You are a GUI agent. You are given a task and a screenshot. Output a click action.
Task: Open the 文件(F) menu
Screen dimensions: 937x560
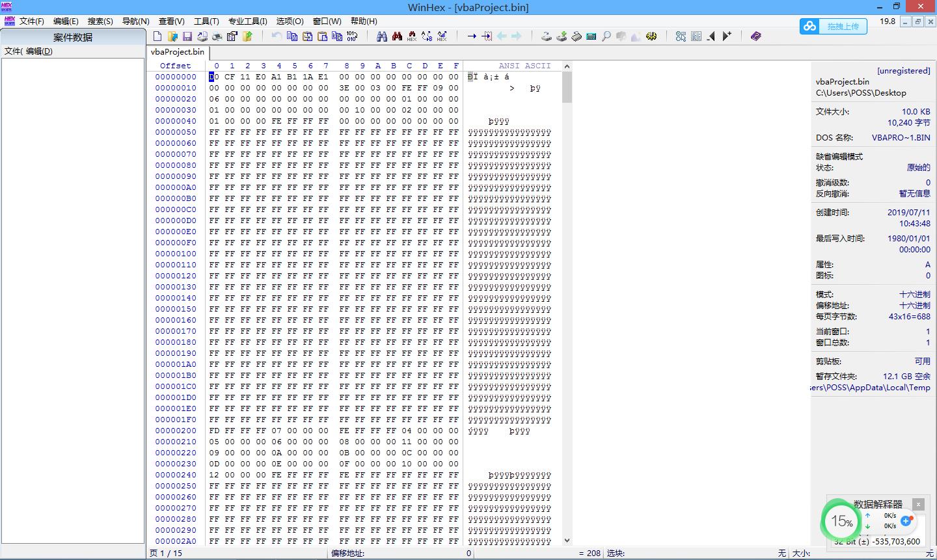pos(32,21)
